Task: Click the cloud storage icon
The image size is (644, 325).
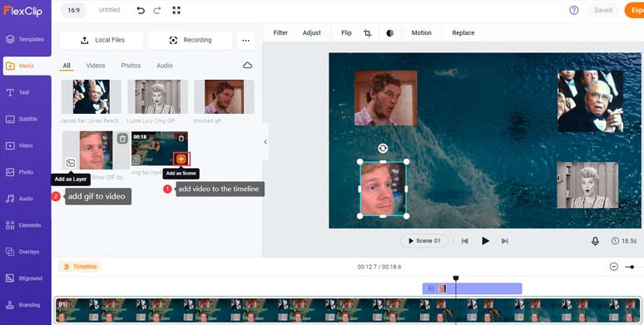Action: (x=247, y=65)
